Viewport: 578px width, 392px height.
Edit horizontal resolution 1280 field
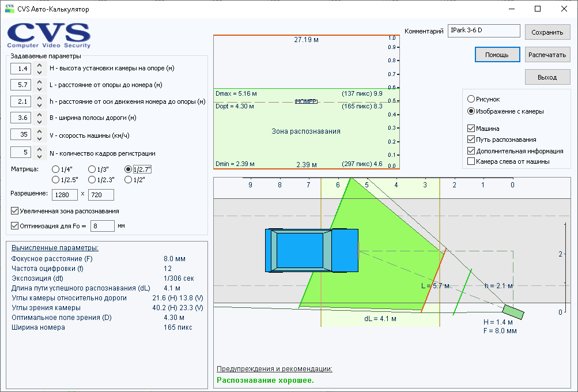[65, 195]
